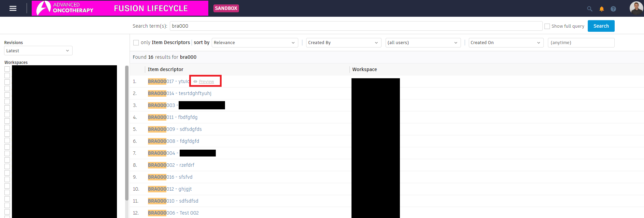
Task: Open item BRA000011 - fbdfgfdg
Action: 173,117
